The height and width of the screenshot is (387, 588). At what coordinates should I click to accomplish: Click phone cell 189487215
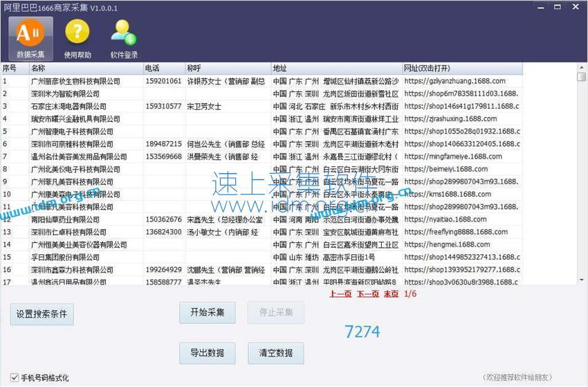pyautogui.click(x=163, y=144)
